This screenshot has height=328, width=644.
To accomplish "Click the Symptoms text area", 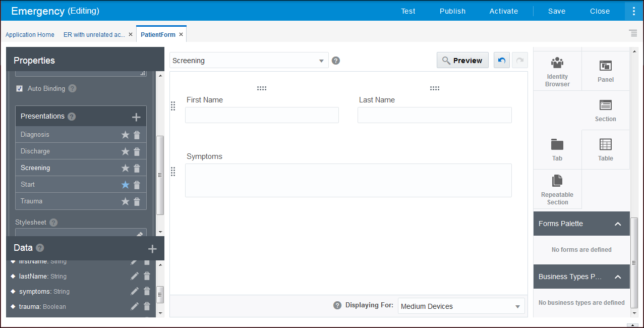I will pos(348,180).
